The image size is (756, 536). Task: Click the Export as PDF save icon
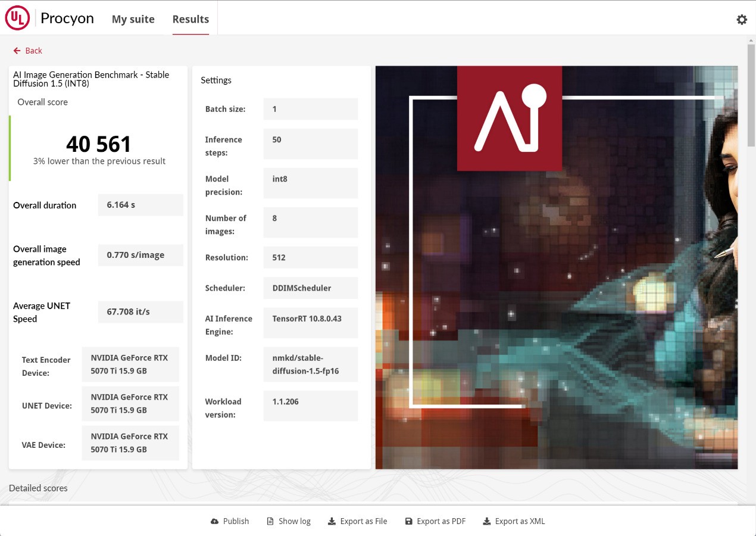(408, 521)
